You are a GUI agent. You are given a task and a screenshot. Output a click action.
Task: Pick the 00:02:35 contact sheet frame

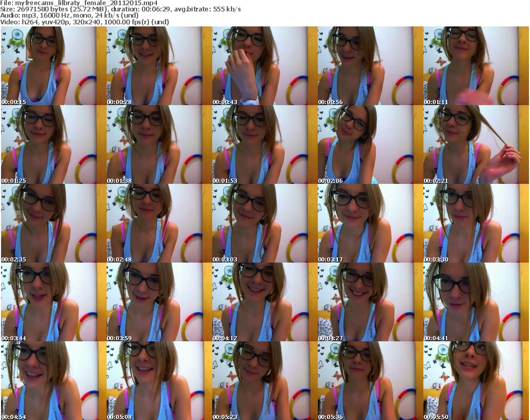pos(53,223)
